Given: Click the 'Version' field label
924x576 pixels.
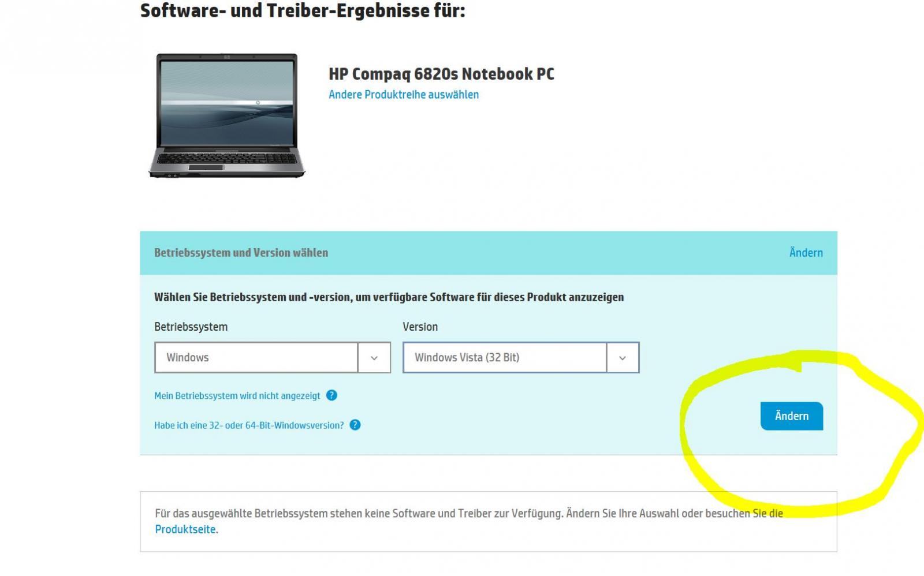Looking at the screenshot, I should pyautogui.click(x=420, y=327).
